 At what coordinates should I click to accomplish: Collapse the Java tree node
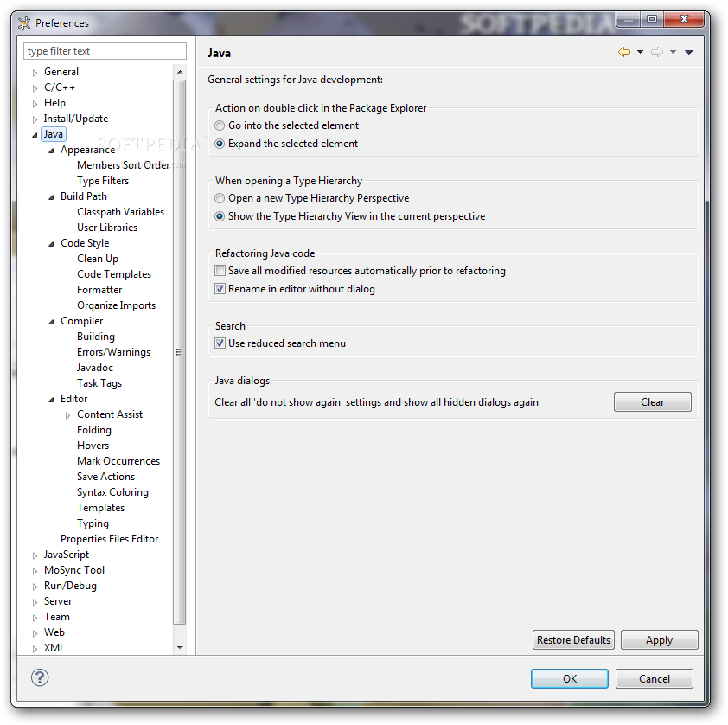click(x=35, y=135)
